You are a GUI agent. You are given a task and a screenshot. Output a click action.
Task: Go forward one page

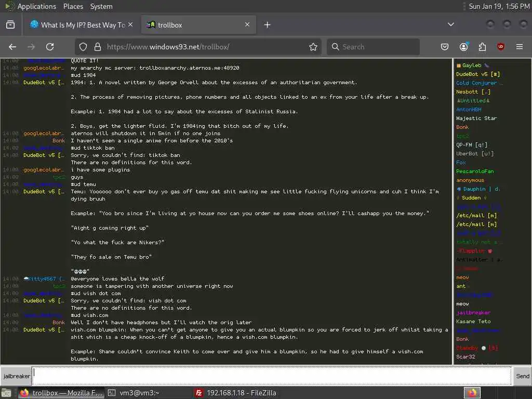tap(31, 47)
